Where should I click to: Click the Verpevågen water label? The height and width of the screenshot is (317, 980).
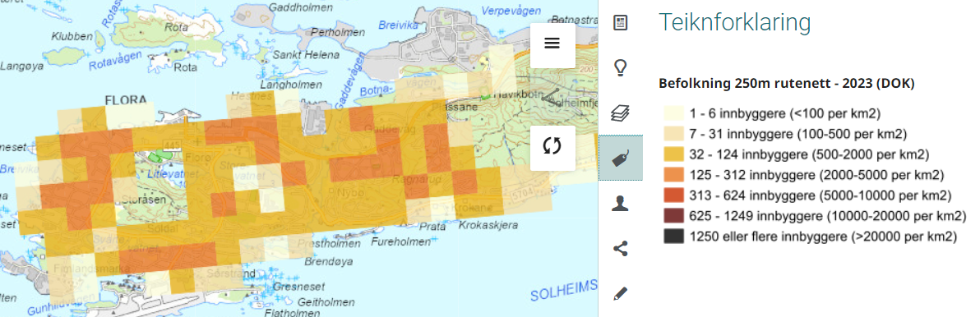511,11
